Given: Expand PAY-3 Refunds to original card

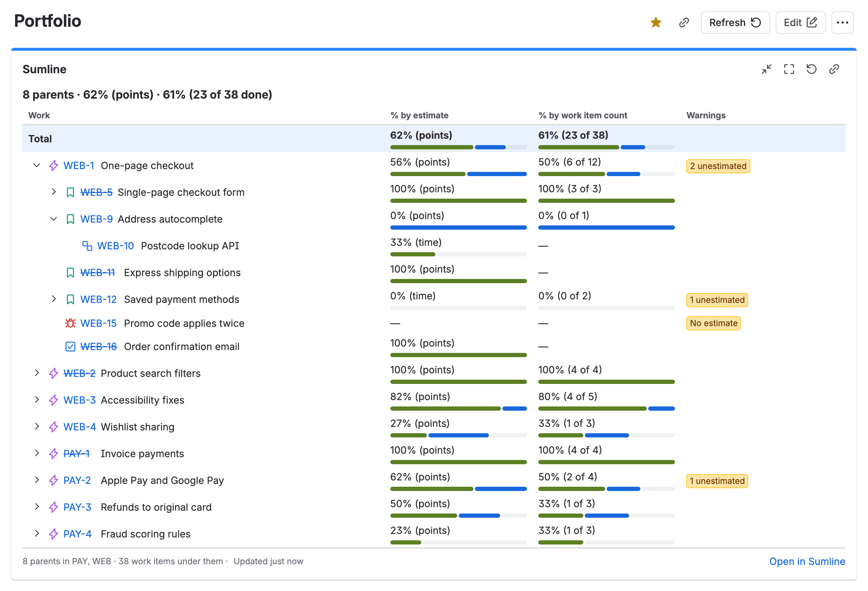Looking at the screenshot, I should click(37, 506).
